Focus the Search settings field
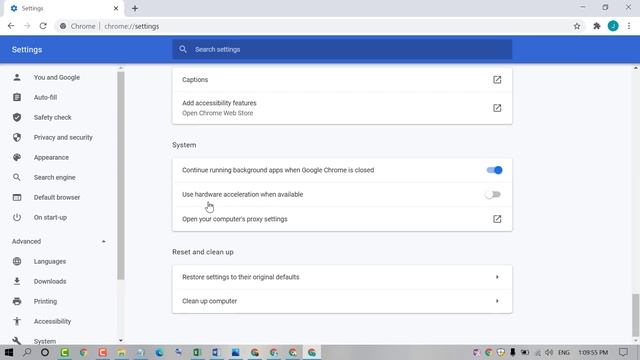The width and height of the screenshot is (640, 360). [342, 49]
